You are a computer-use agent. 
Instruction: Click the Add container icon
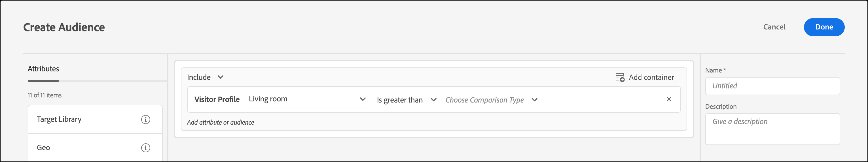(620, 78)
